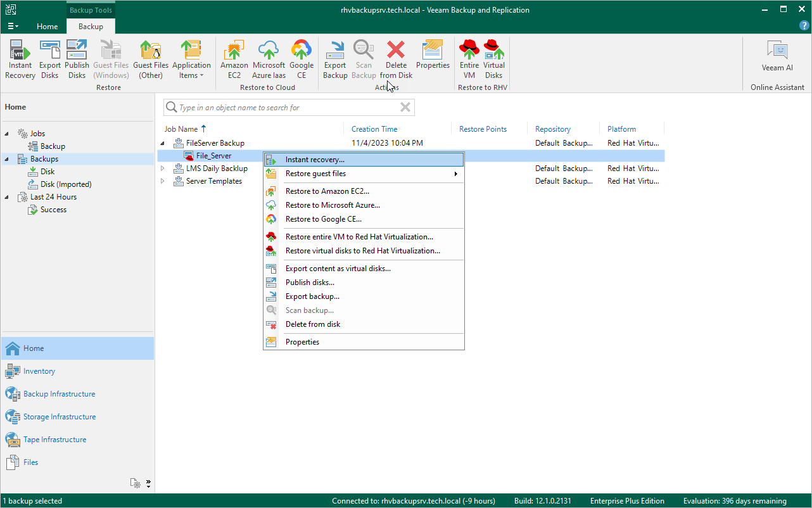Choose Restore to Microsoft Azure menu item
The width and height of the screenshot is (812, 508).
[364, 205]
